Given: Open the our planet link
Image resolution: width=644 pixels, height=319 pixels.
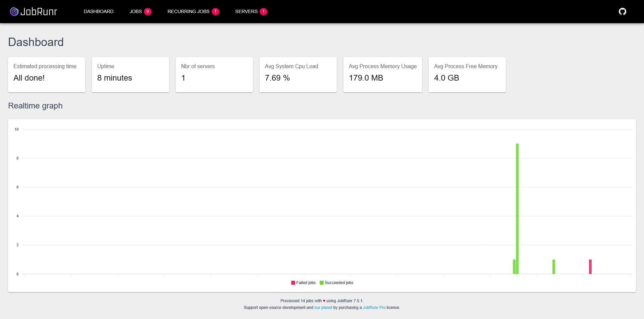Looking at the screenshot, I should coord(323,307).
